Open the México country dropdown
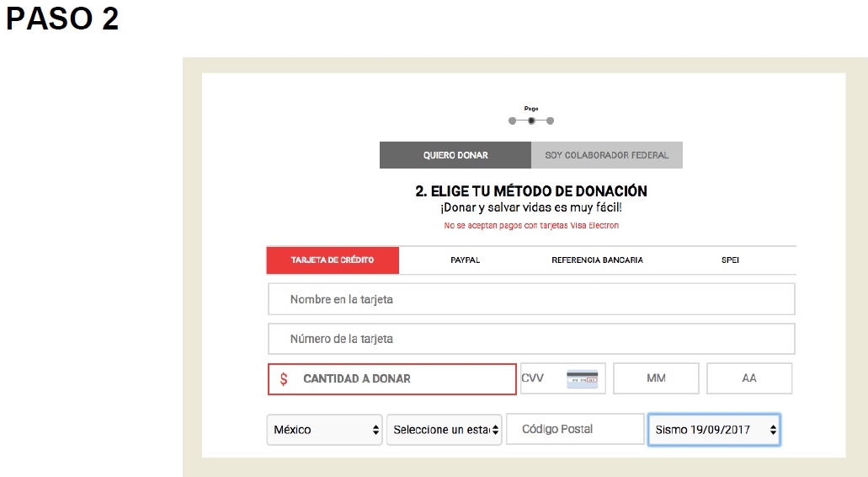 coord(324,430)
